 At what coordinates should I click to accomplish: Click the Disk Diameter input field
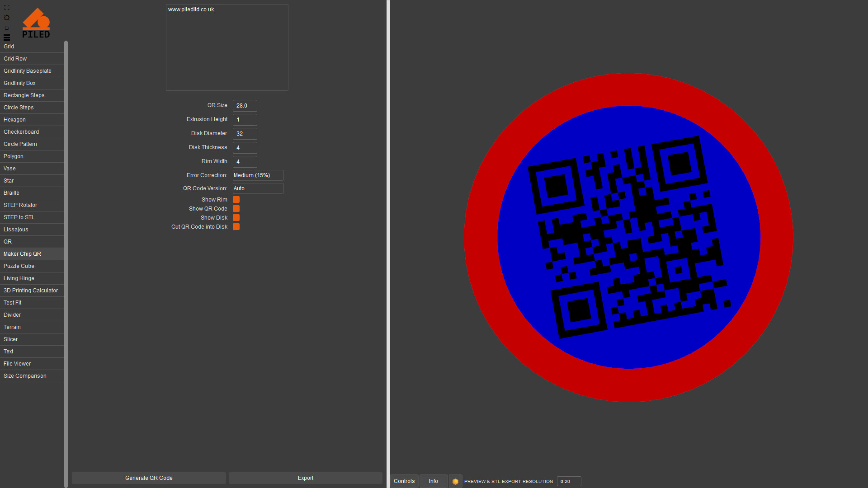245,134
